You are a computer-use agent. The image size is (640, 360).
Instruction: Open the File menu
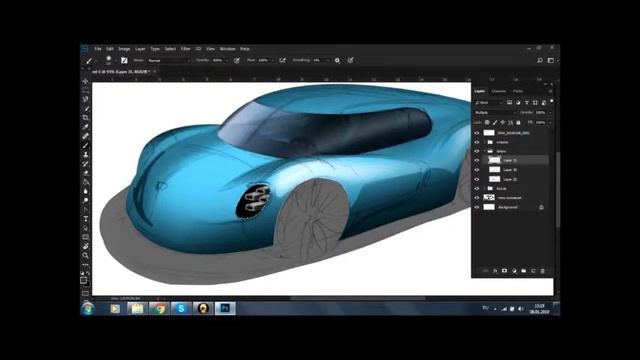(98, 49)
